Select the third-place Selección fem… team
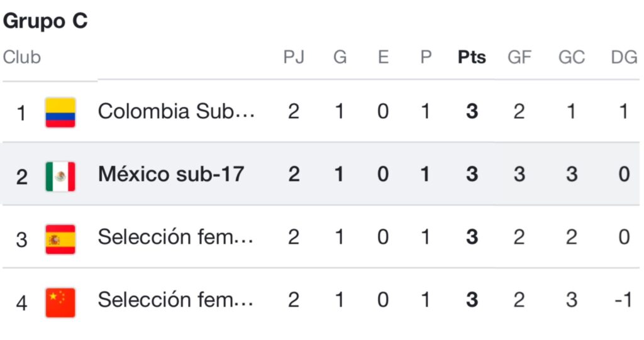This screenshot has height=340, width=644. [x=176, y=238]
